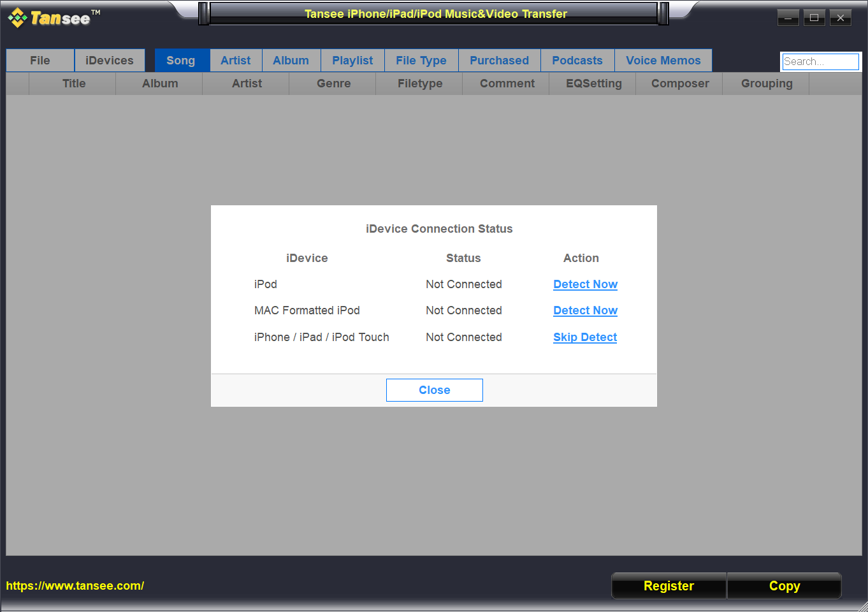Click the 'iDevice Connection Status' heading
The width and height of the screenshot is (868, 612).
click(439, 229)
